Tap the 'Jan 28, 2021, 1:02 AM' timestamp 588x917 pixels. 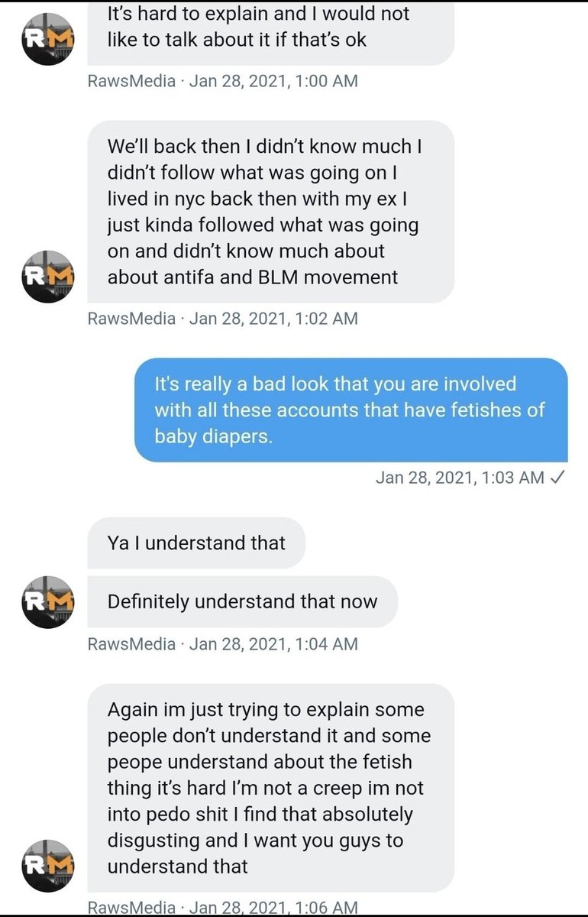tap(273, 319)
